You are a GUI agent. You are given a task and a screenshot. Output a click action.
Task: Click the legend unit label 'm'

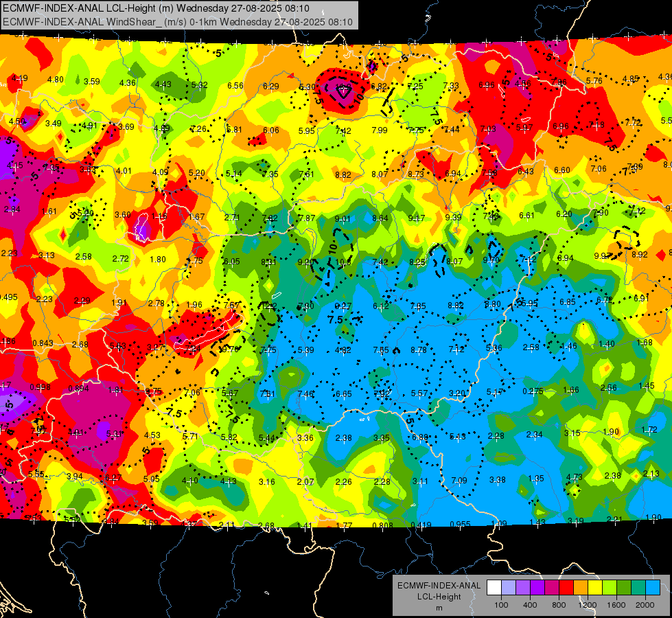tap(439, 608)
